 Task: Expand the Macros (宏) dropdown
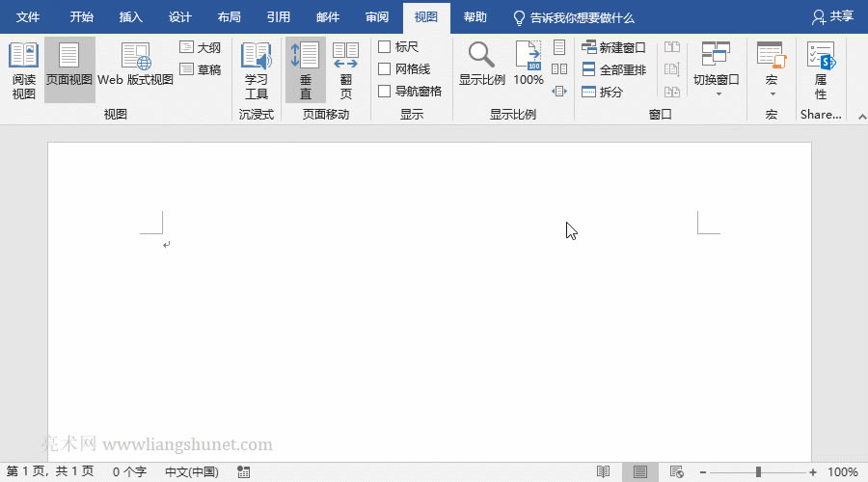(771, 69)
